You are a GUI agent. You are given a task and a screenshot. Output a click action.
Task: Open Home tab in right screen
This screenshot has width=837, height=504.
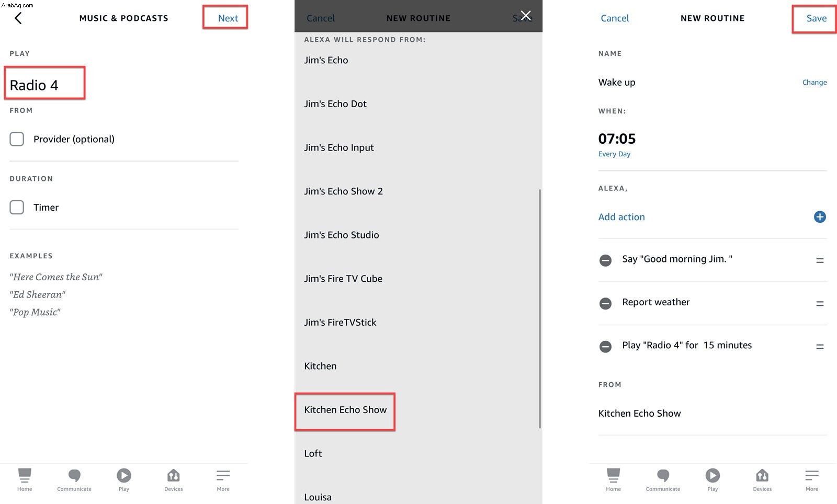point(613,479)
